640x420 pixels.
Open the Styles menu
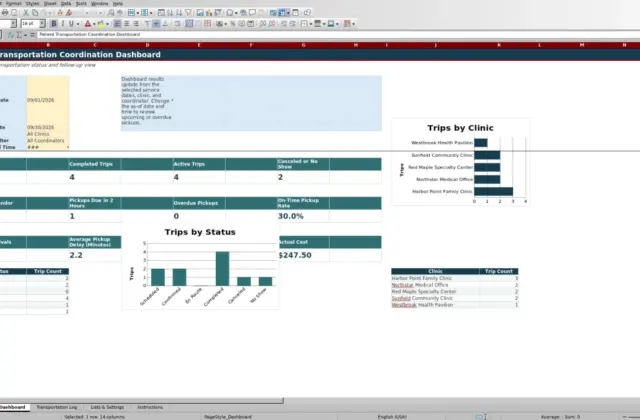[x=33, y=3]
